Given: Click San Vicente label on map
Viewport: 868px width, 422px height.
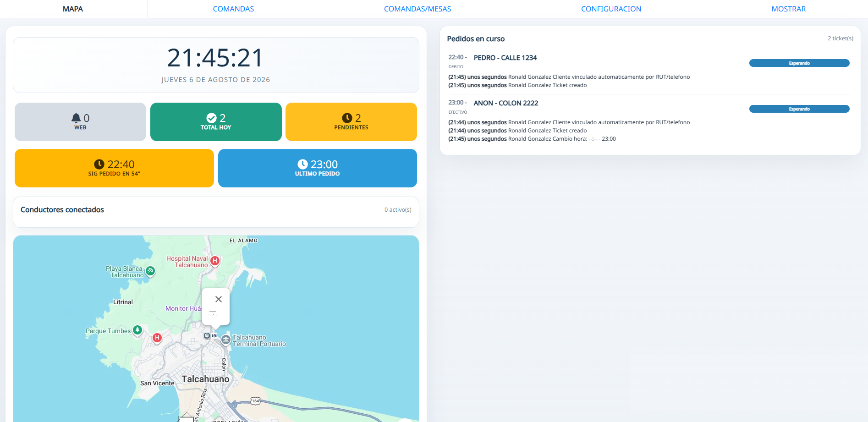Looking at the screenshot, I should tap(157, 383).
